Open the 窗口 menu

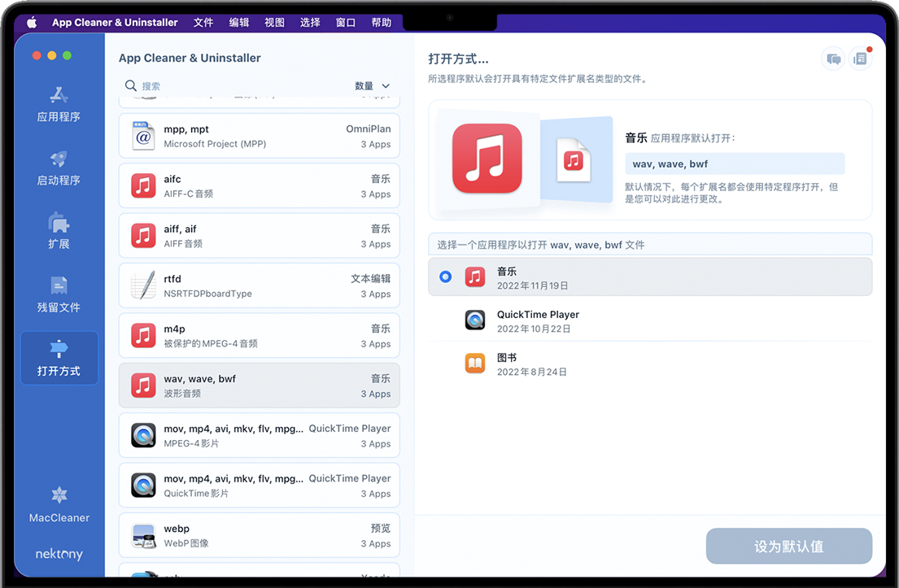point(346,22)
